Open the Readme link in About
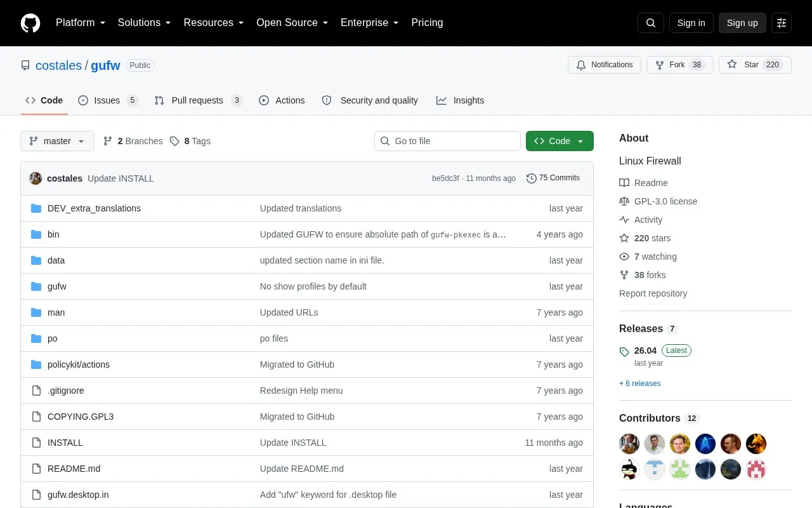The image size is (812, 508). pyautogui.click(x=643, y=183)
